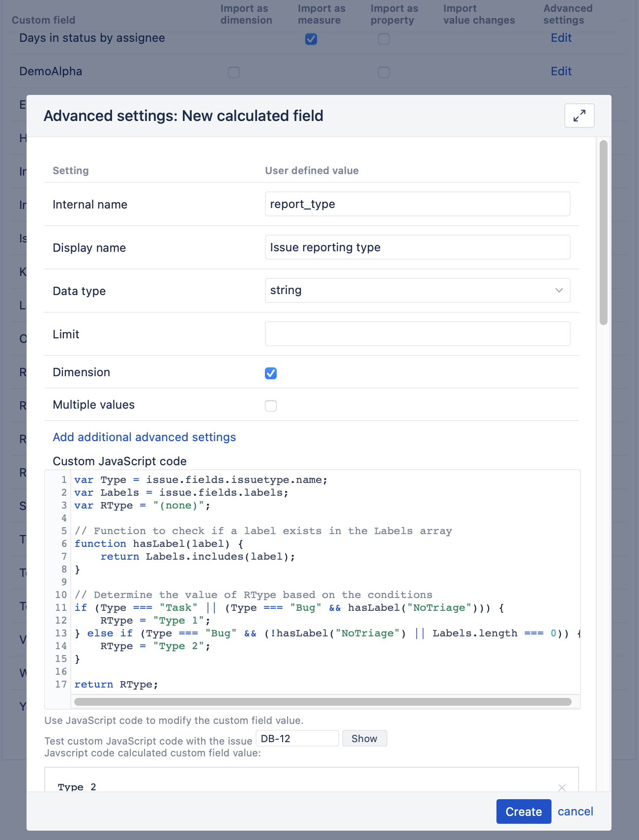Click the RType = "Type 2" code line
This screenshot has height=840, width=639.
155,646
